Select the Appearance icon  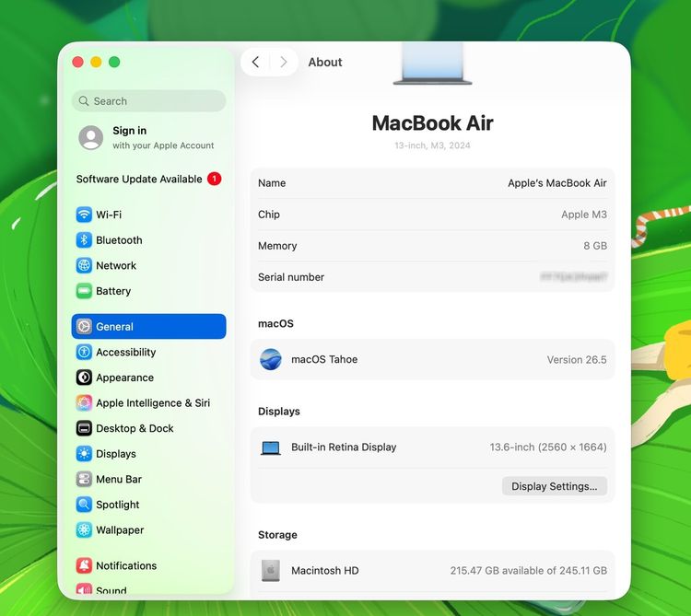[84, 378]
